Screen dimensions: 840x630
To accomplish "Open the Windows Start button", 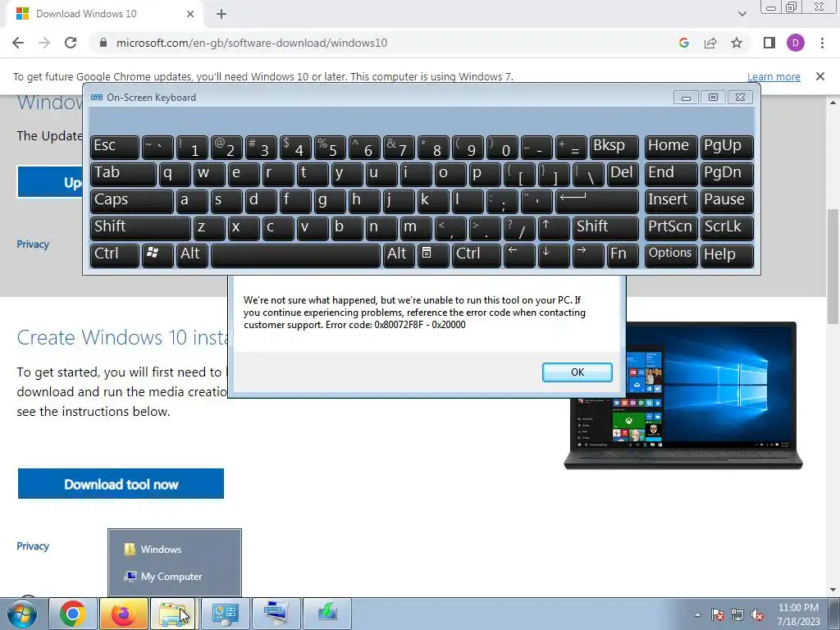I will click(x=22, y=614).
